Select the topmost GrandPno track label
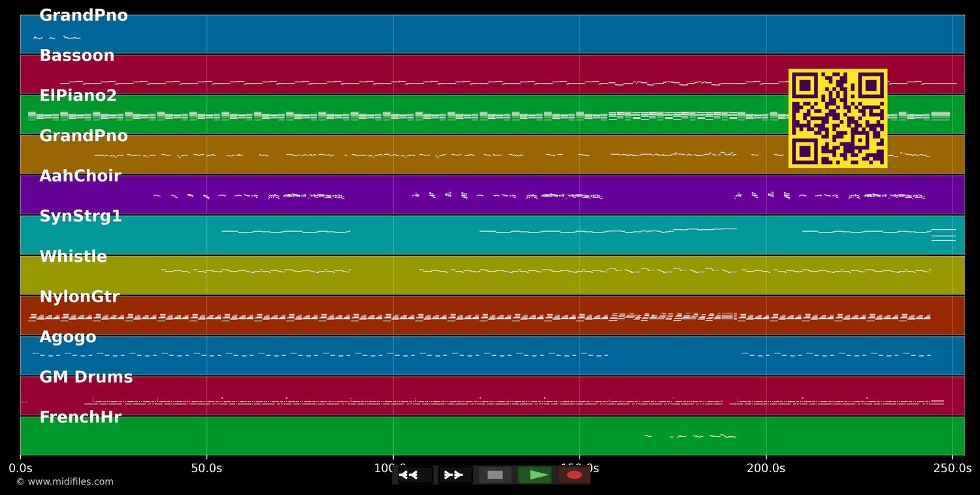Screen dimensions: 980x495 coord(84,16)
